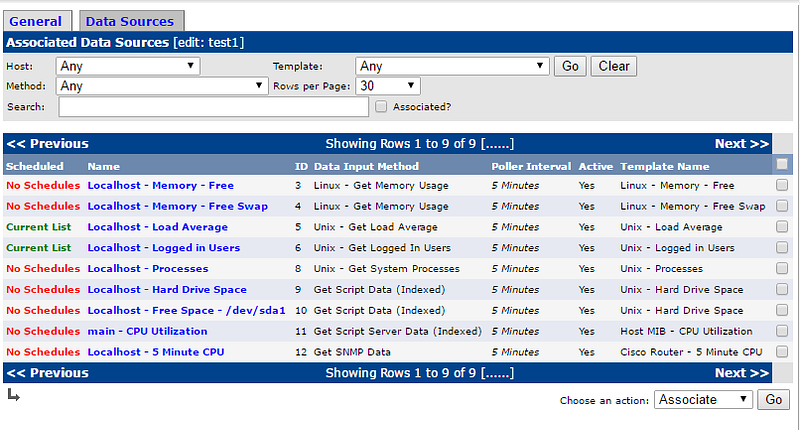Viewport: 800px width, 430px height.
Task: Check the Localhost - Hard Drive Space row
Action: [x=782, y=289]
